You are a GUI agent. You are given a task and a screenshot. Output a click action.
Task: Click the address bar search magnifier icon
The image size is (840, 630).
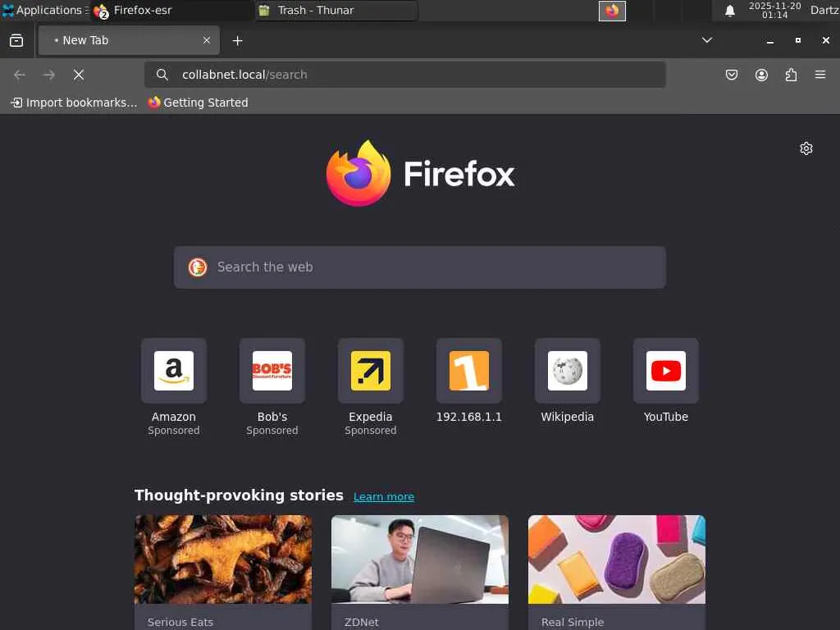tap(162, 75)
